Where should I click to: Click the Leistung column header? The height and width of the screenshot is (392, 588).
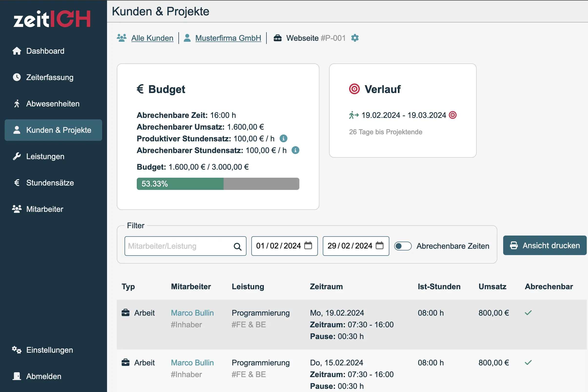[x=248, y=287]
